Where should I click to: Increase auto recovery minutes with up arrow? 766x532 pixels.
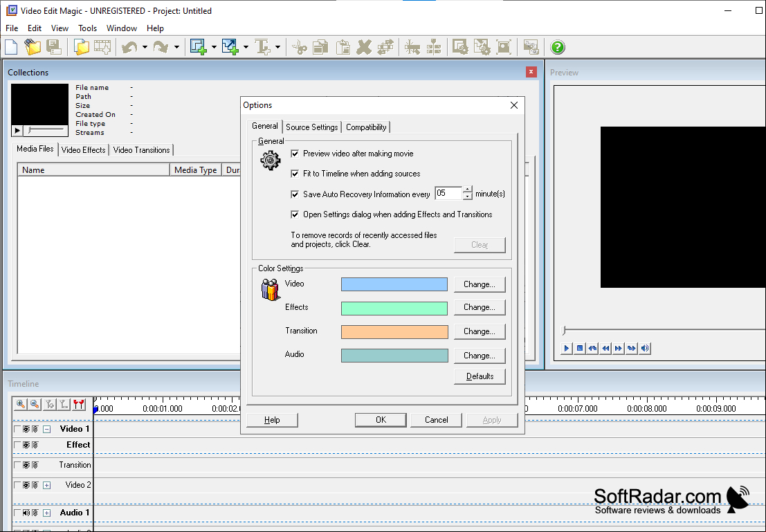click(x=468, y=190)
